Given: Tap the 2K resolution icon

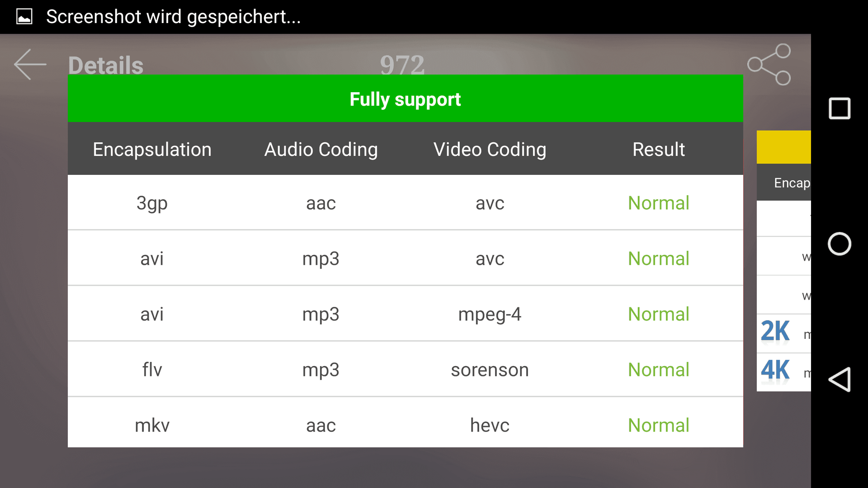Looking at the screenshot, I should click(x=775, y=331).
